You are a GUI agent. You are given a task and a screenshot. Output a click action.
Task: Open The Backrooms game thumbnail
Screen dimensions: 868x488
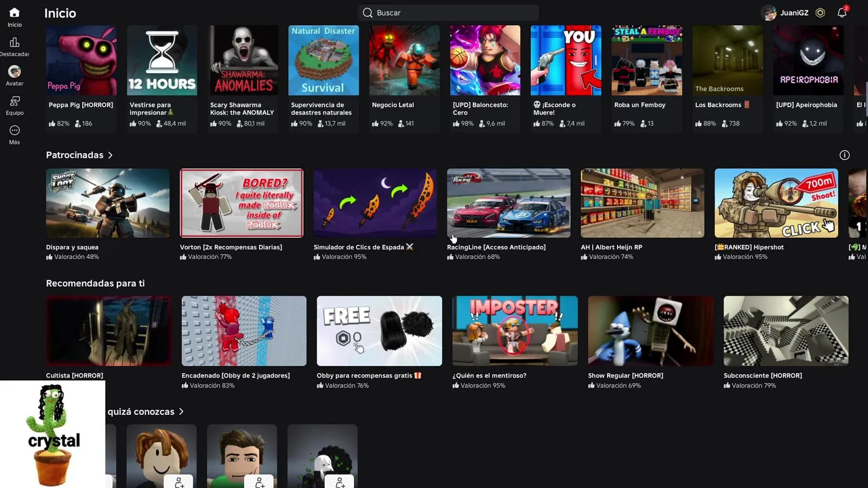click(x=728, y=60)
